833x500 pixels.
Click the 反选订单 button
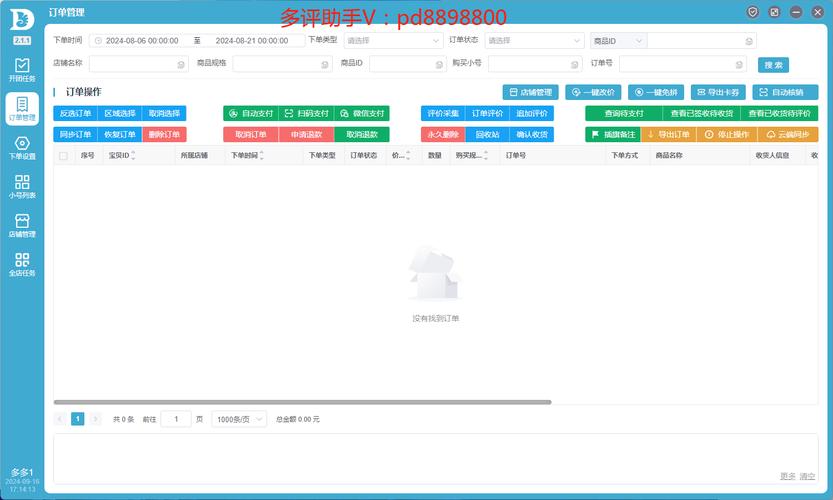[x=75, y=113]
